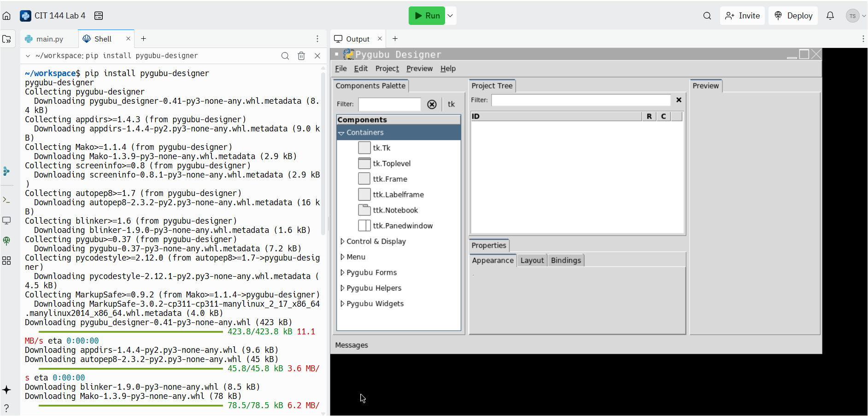Screen dimensions: 868x416
Task: Click the Replit home icon
Action: (6, 16)
